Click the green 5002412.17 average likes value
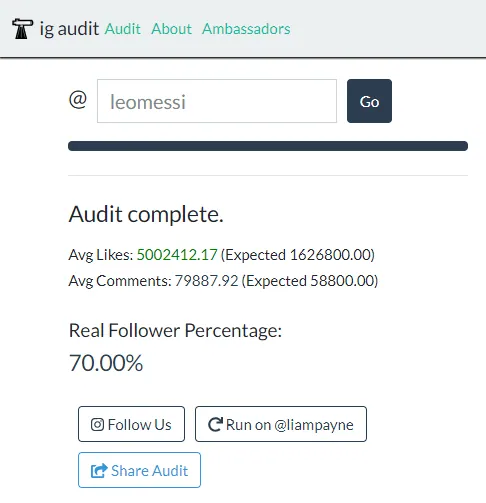This screenshot has height=503, width=486. pyautogui.click(x=177, y=255)
